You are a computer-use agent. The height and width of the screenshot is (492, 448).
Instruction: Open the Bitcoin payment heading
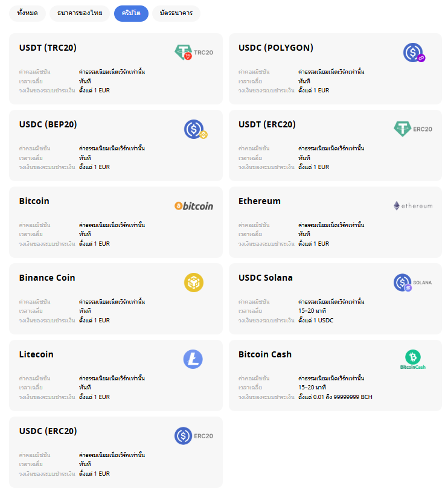pyautogui.click(x=34, y=201)
